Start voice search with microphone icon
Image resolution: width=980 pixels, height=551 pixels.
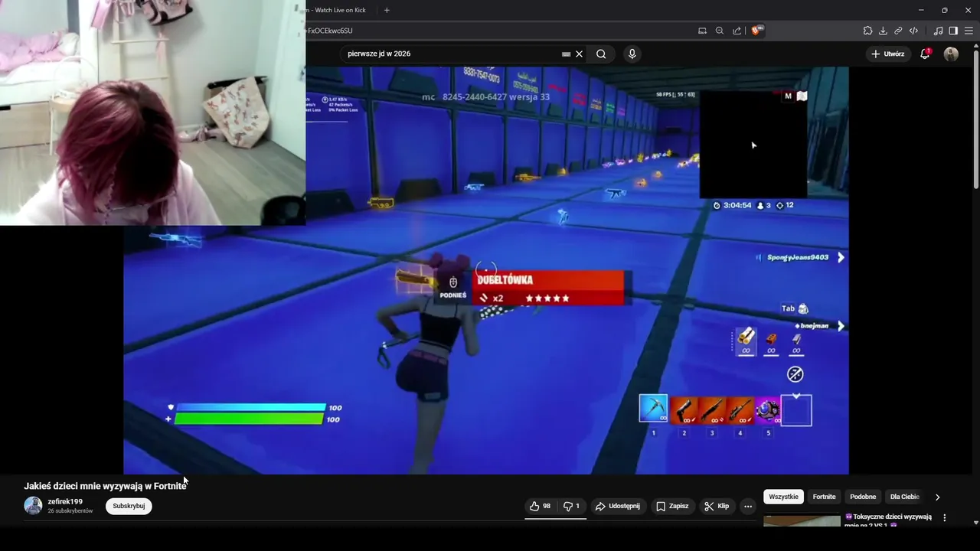[632, 54]
